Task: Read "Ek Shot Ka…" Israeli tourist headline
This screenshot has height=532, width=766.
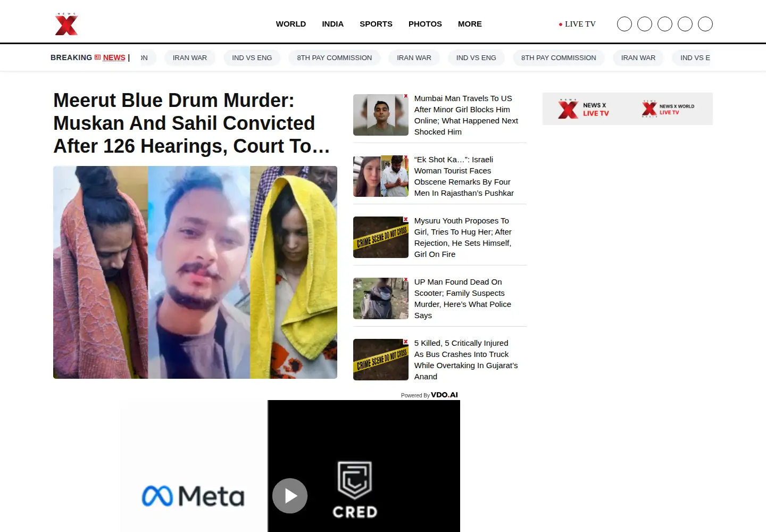Action: [x=464, y=176]
